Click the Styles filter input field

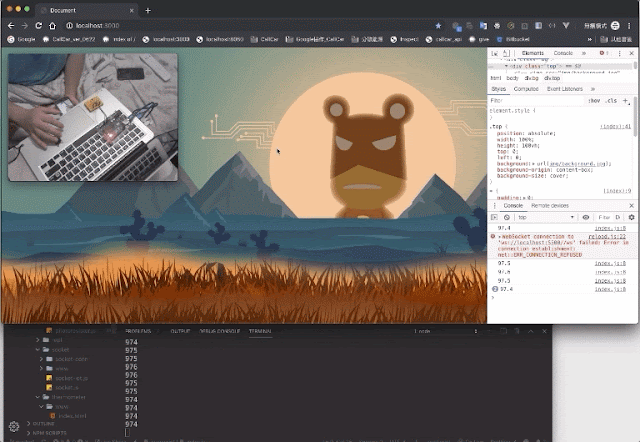click(536, 101)
